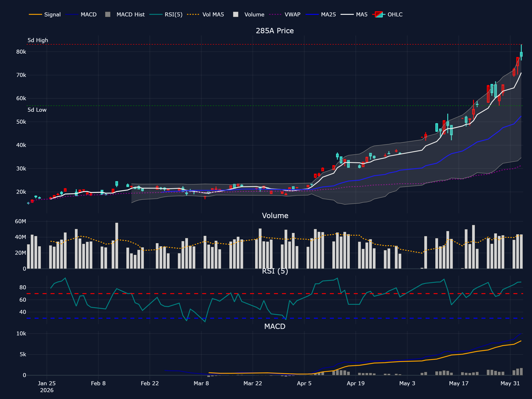Click the MACD subplot title

click(x=275, y=326)
